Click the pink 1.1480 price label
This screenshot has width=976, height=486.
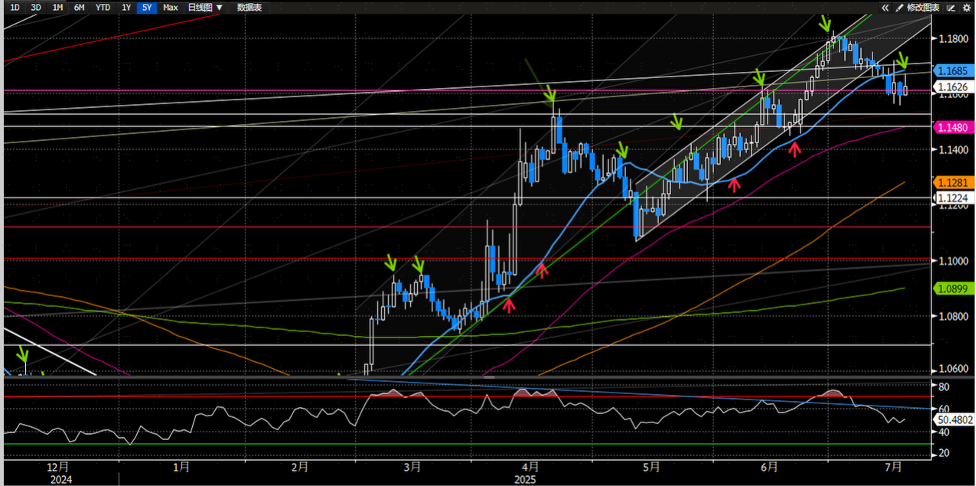coord(953,127)
